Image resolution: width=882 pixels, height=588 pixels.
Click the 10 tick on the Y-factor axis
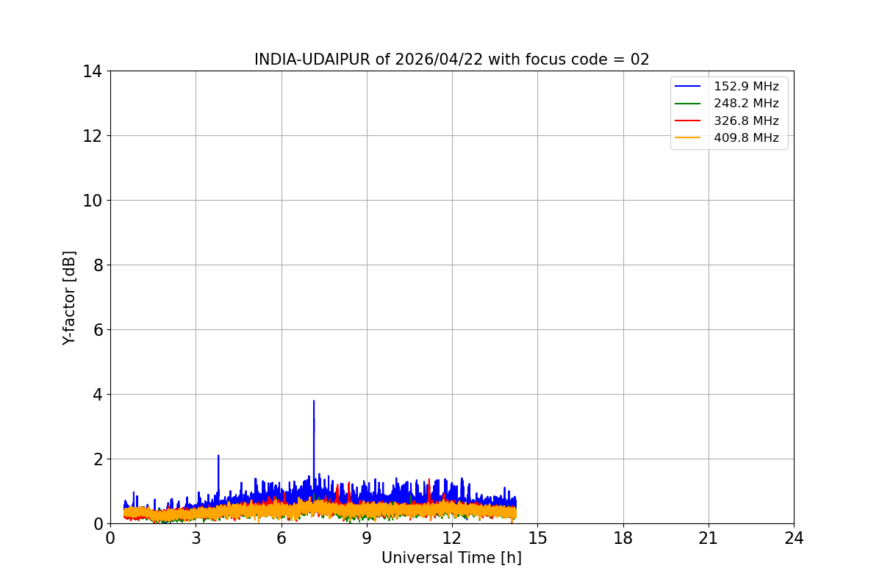click(92, 201)
